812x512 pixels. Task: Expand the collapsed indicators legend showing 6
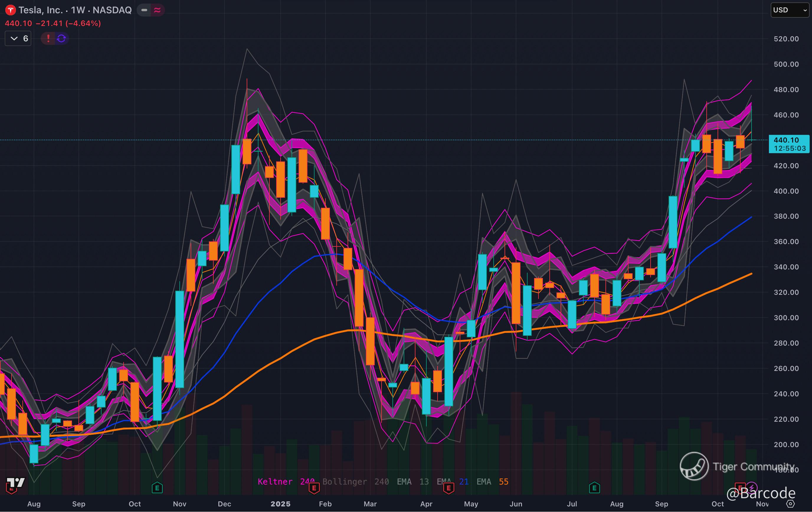[18, 38]
